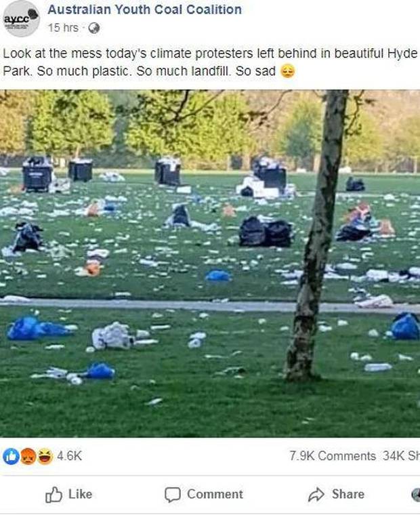This screenshot has width=420, height=517.
Task: Open the 15 hrs post timestamp
Action: pyautogui.click(x=63, y=28)
